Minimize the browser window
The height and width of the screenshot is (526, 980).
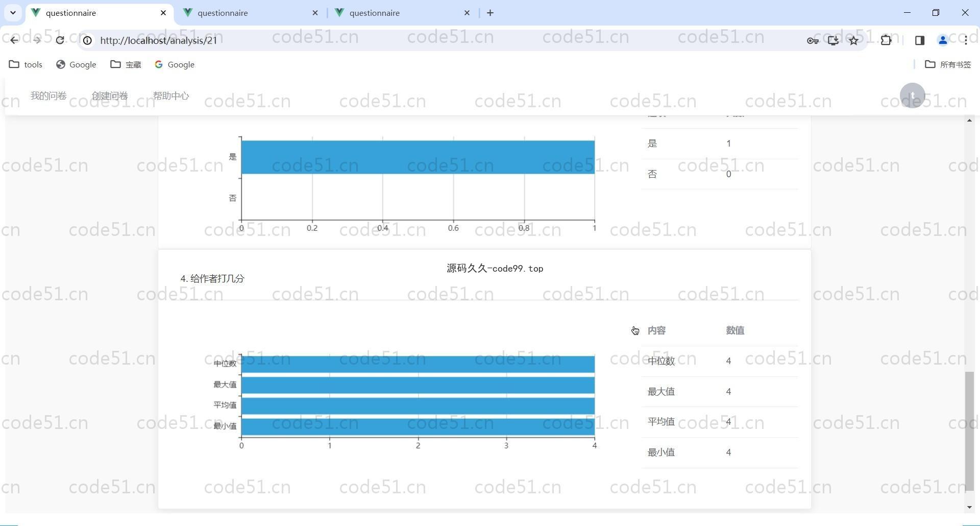[907, 13]
